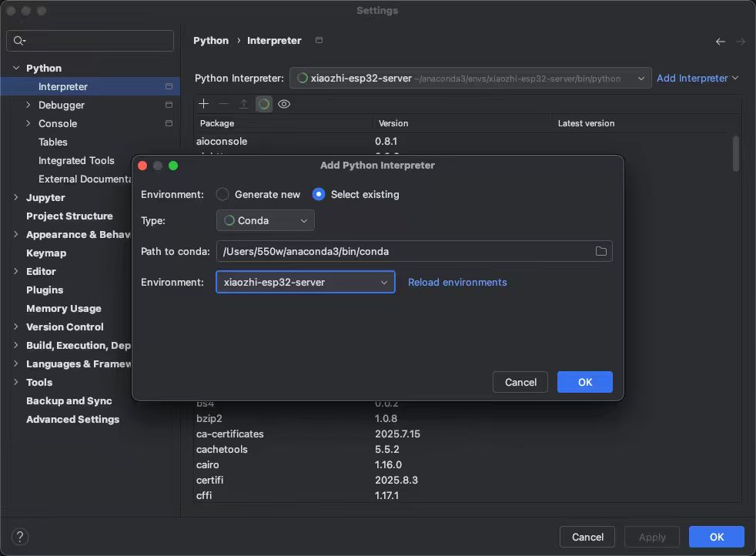Open the Environment dropdown with xiaozhi-esp32-server
The width and height of the screenshot is (756, 556).
(x=306, y=282)
